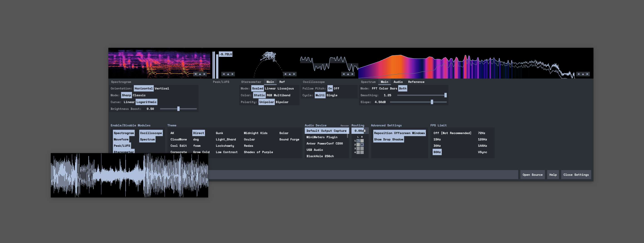Click right arrow on Spectrum module
The width and height of the screenshot is (644, 243).
point(588,74)
